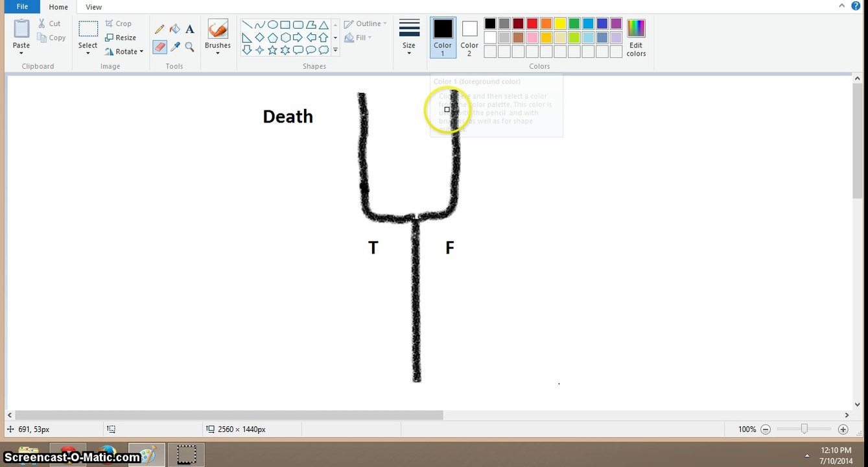Pick the yellow color swatch

click(x=560, y=24)
